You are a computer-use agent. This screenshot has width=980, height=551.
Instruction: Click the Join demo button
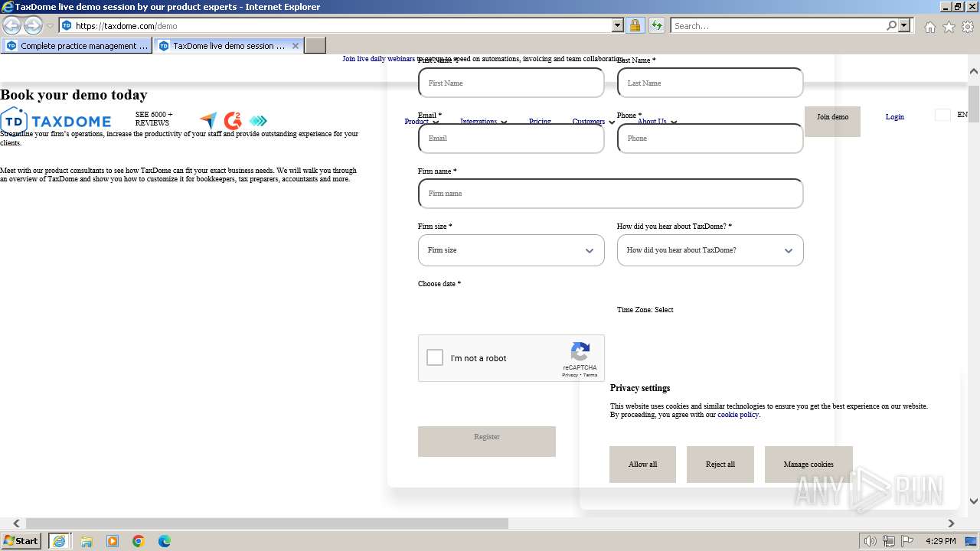832,121
